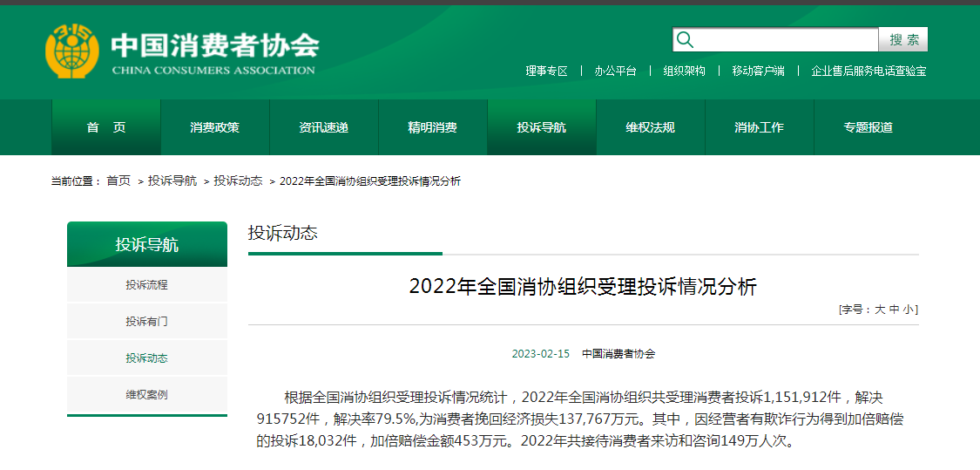Open the 移动客户端 link
Screen dimensions: 980x470
(x=758, y=71)
